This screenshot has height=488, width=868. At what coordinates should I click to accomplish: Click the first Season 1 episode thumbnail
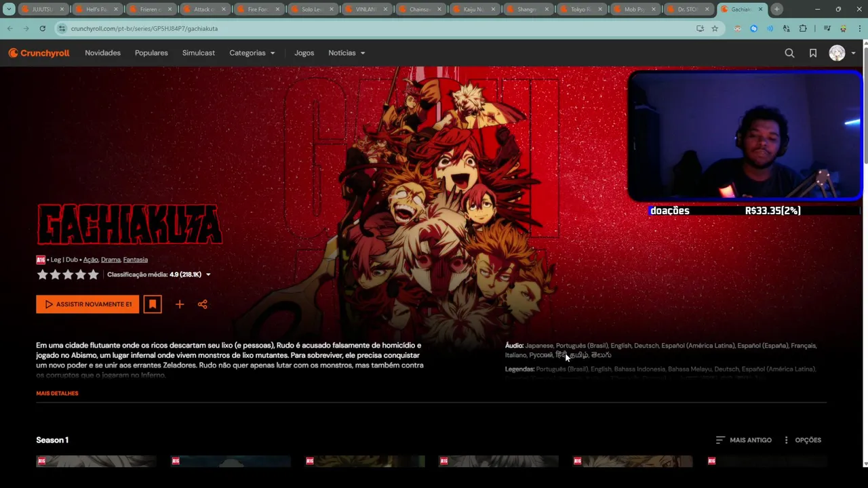pos(96,462)
